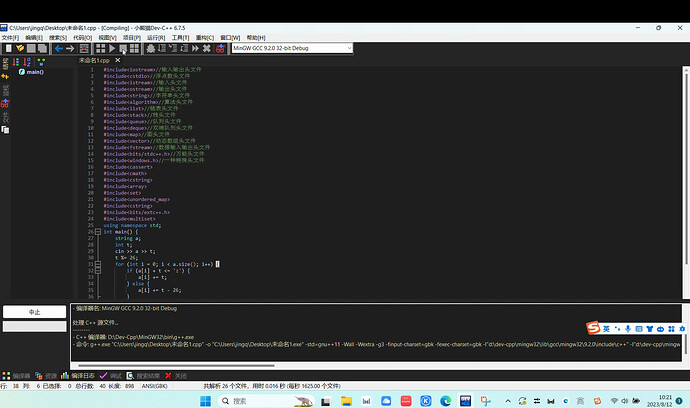
Task: Click the compile progress bar
Action: [x=34, y=327]
